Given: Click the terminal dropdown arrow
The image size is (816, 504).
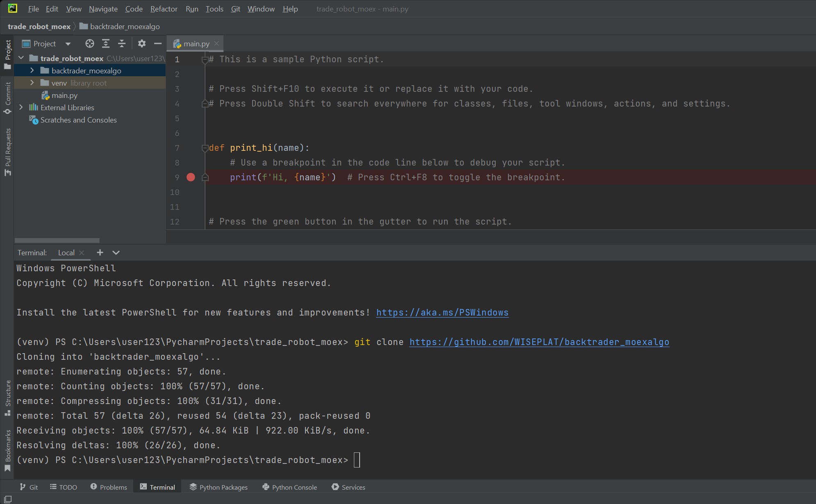Looking at the screenshot, I should click(115, 252).
